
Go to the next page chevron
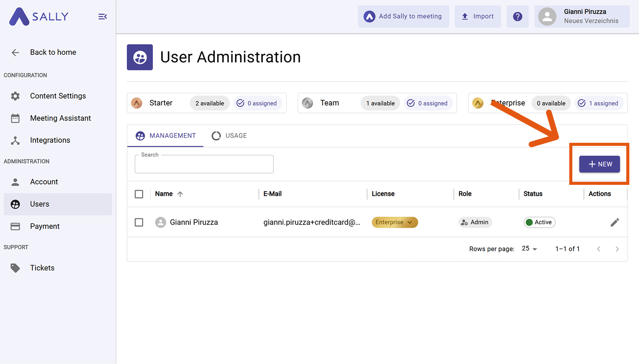point(617,249)
